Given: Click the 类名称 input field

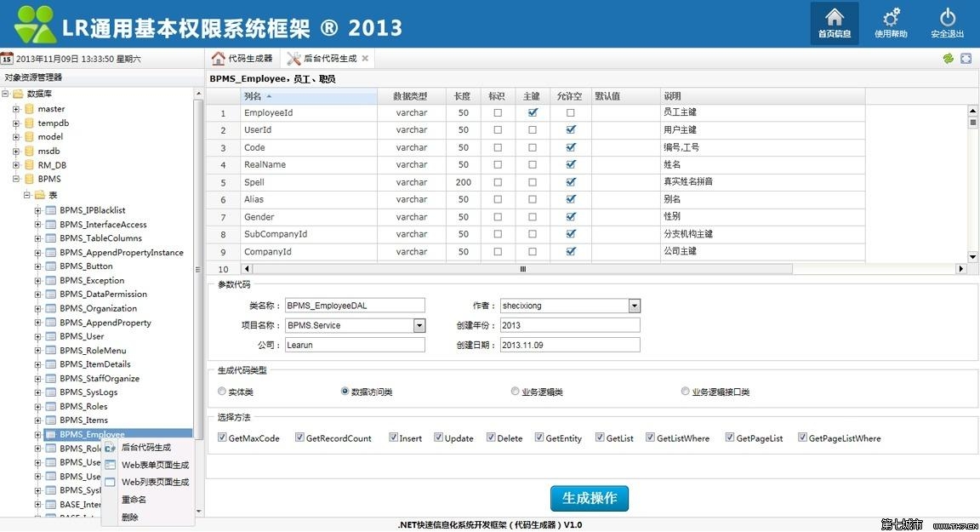Looking at the screenshot, I should click(x=354, y=306).
